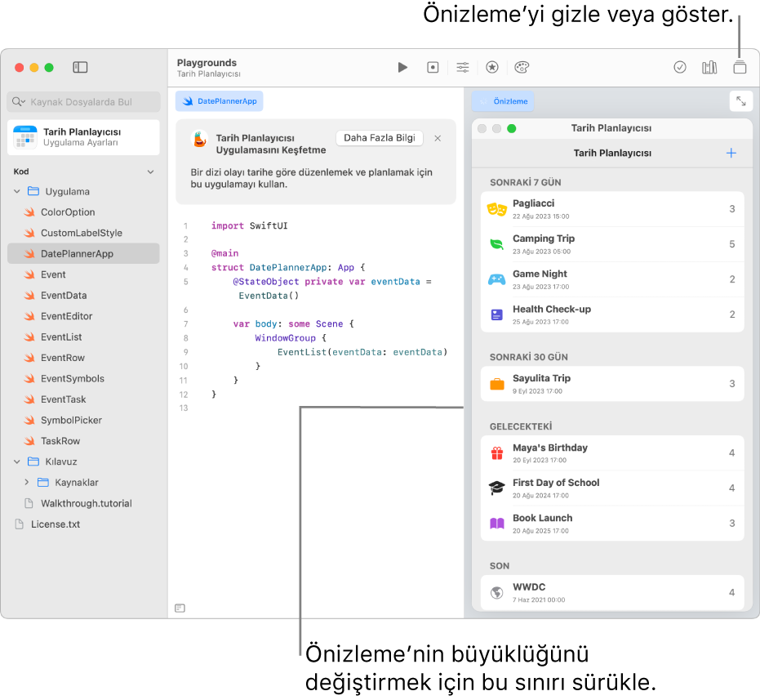
Task: Click the Health Check-up purple list icon
Action: (x=497, y=314)
